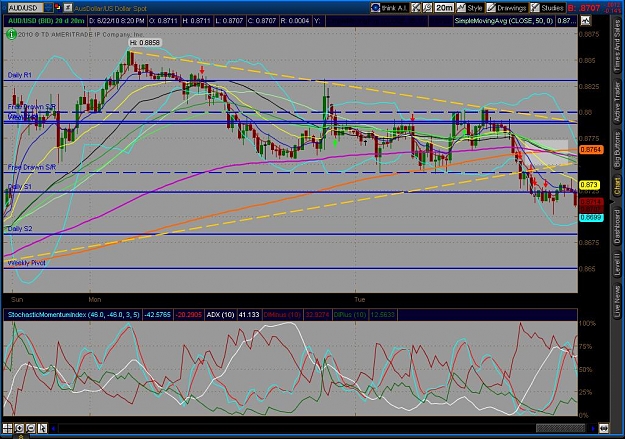
Task: Open the Big Buttons side tab
Action: click(x=617, y=150)
